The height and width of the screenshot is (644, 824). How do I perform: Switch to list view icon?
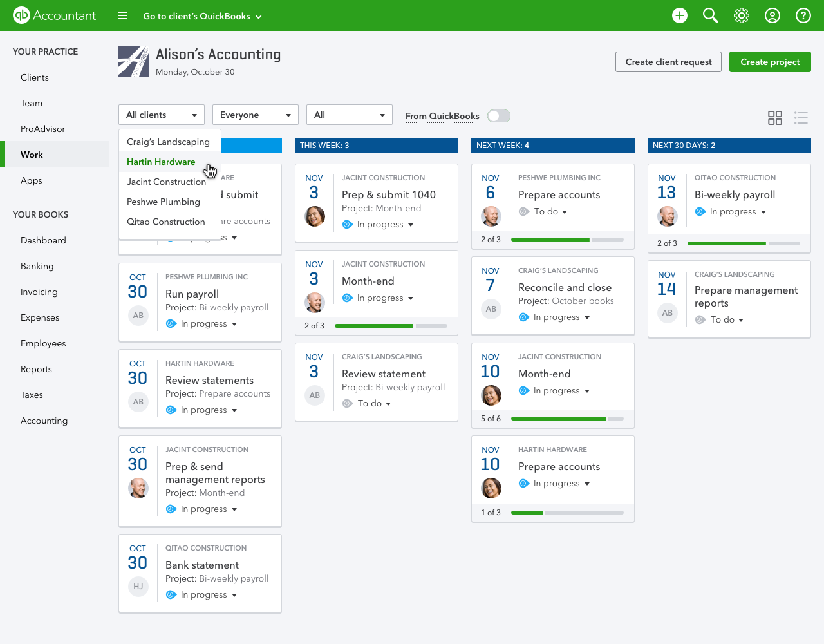click(801, 117)
